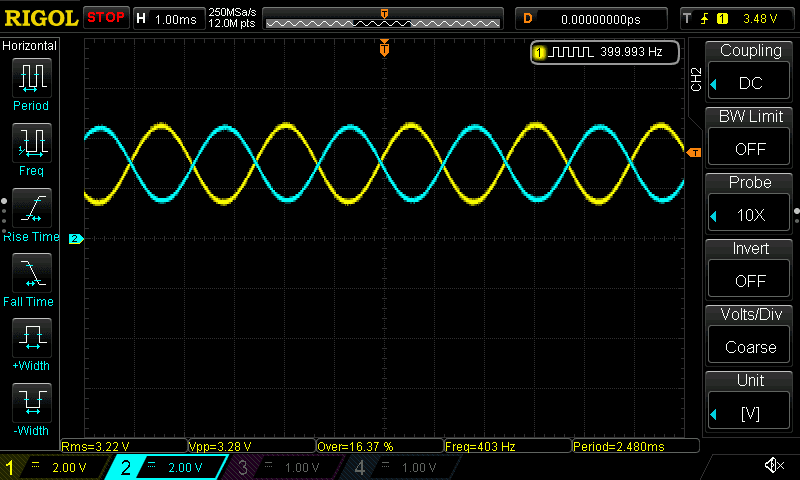This screenshot has height=480, width=800.
Task: Click the orange trigger position marker
Action: tap(384, 48)
